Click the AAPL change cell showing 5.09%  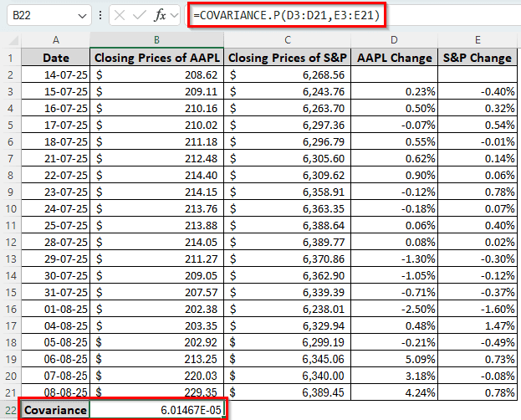click(x=394, y=359)
